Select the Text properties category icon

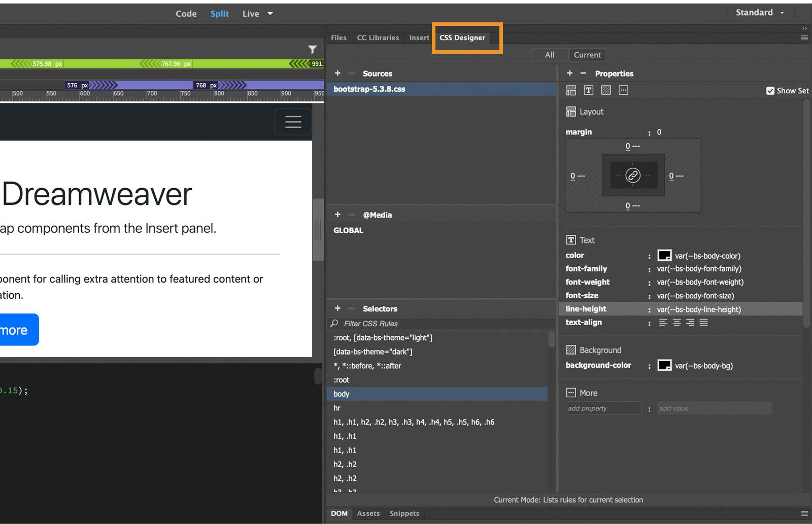(588, 90)
